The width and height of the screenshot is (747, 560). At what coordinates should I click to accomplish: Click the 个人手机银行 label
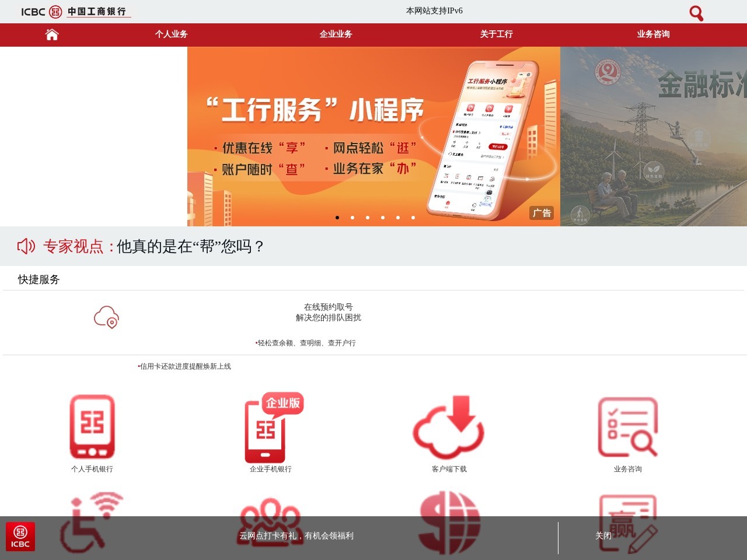92,469
